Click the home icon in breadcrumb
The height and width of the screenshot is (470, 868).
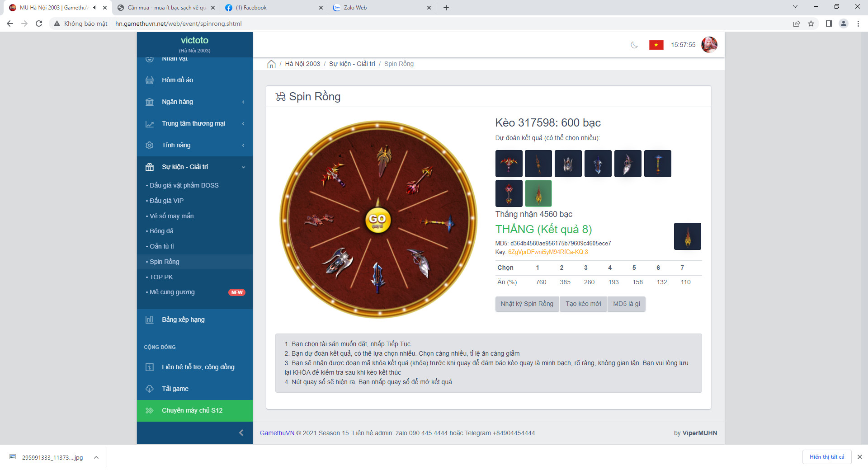tap(271, 64)
